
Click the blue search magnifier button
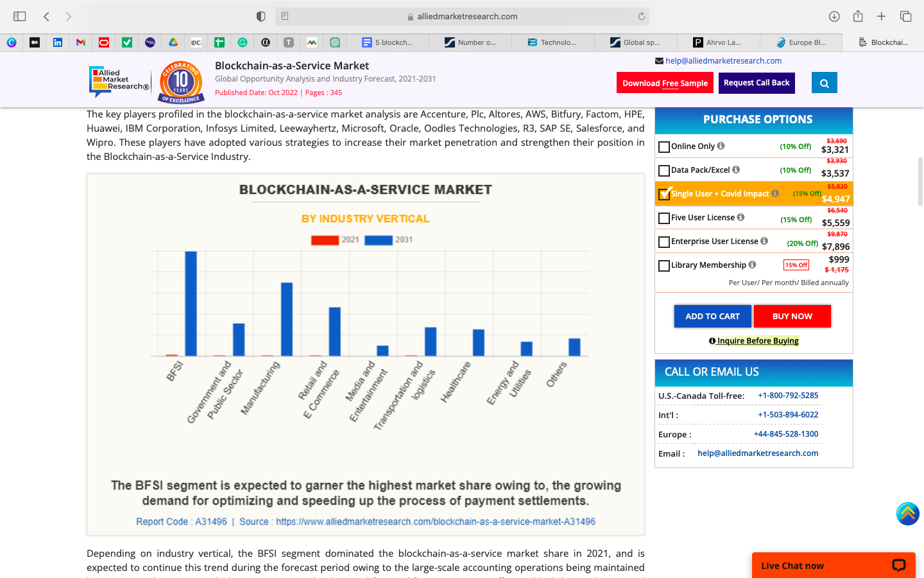(x=825, y=83)
